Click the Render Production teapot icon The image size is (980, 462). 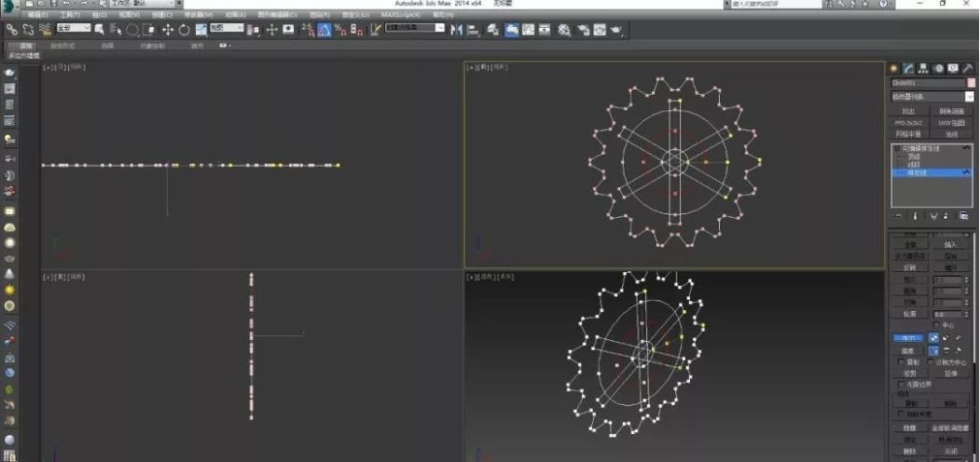pos(616,30)
